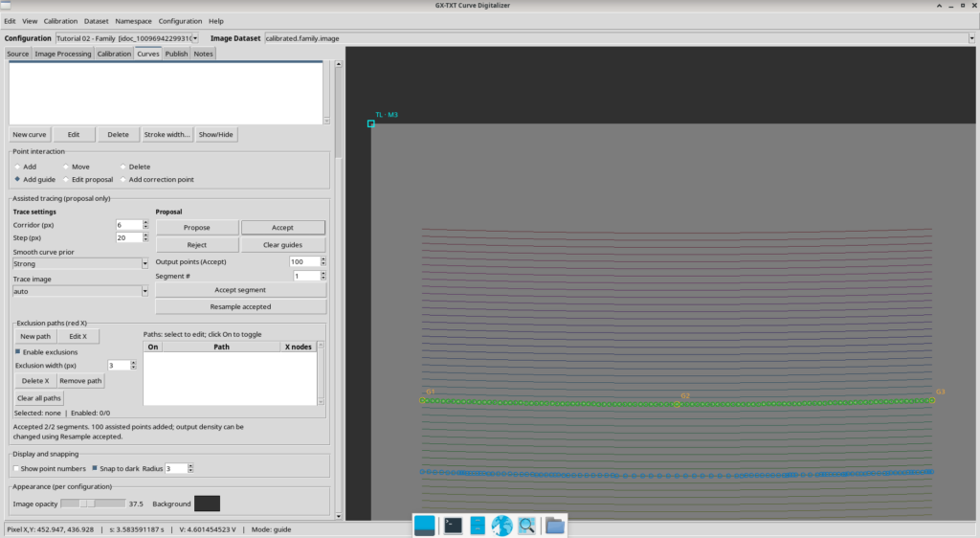980x538 pixels.
Task: Open the file manager folder icon
Action: (554, 526)
